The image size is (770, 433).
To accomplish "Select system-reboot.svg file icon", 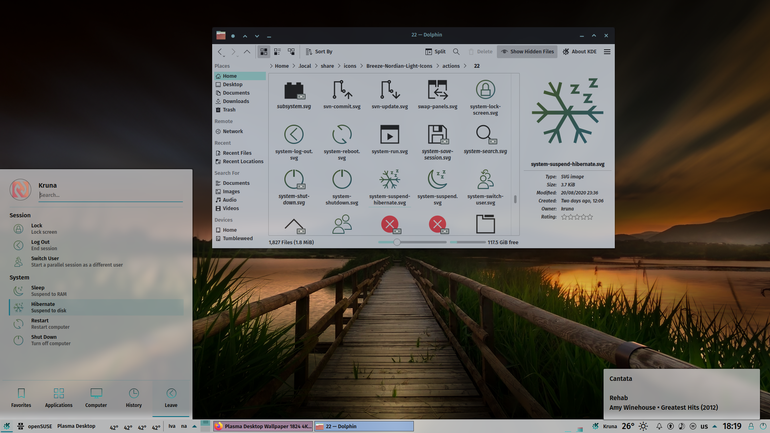I will (x=342, y=135).
